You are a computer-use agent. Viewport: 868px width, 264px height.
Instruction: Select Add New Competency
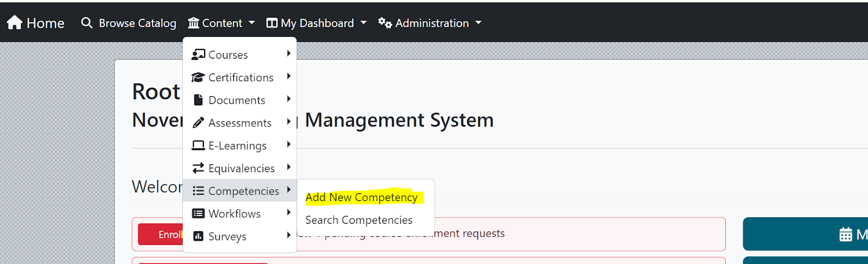(362, 197)
